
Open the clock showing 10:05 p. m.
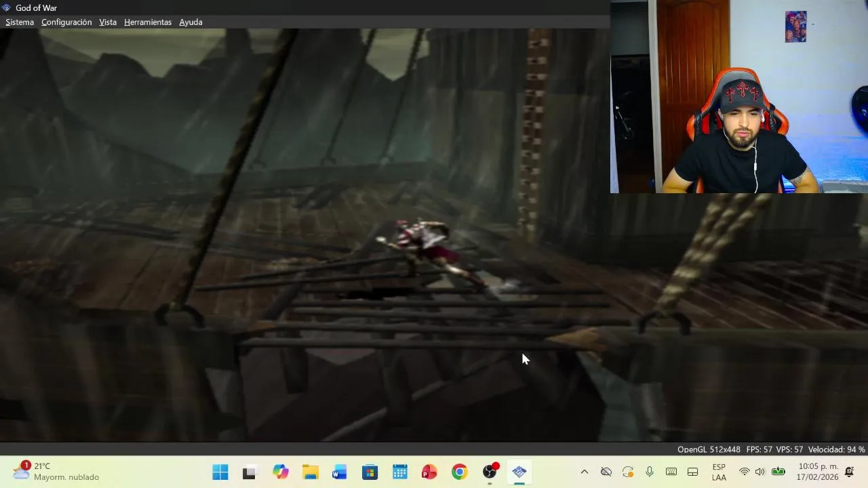818,472
